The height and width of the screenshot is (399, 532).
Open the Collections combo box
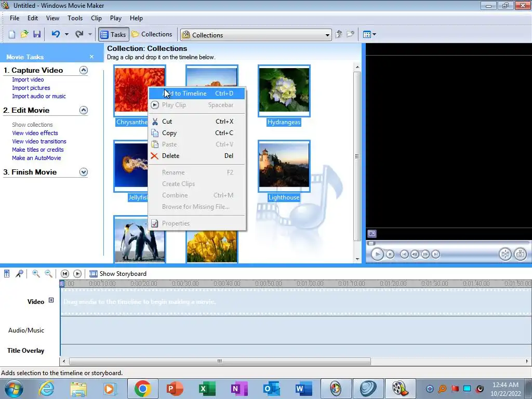pos(256,35)
